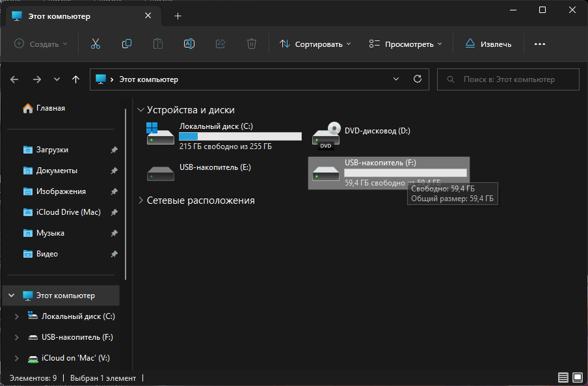Open the Сортировать dropdown menu
The image size is (588, 386).
[315, 44]
